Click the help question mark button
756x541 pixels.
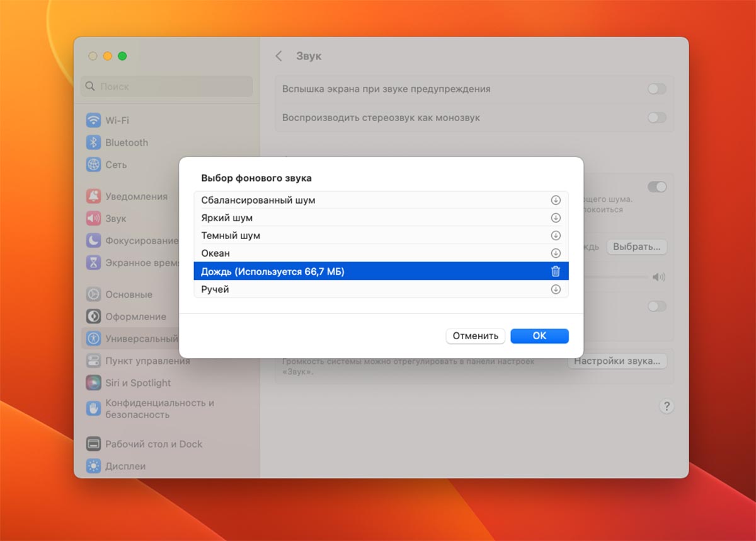tap(667, 406)
